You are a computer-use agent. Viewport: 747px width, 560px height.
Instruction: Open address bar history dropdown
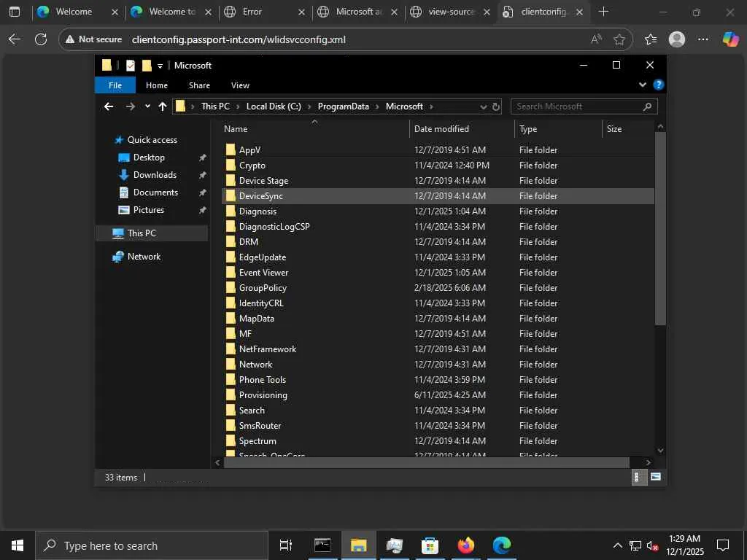point(483,106)
